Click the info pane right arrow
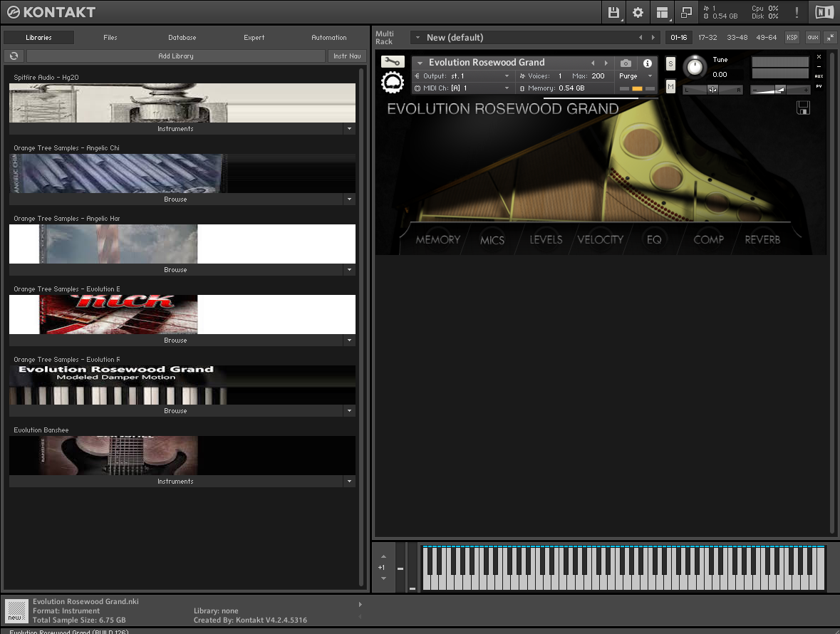 [360, 605]
